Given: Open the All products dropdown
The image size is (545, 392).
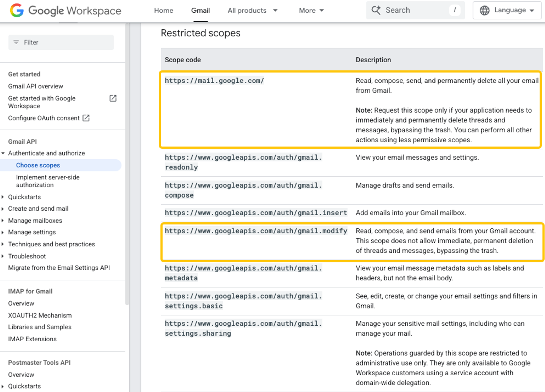Looking at the screenshot, I should [x=252, y=11].
